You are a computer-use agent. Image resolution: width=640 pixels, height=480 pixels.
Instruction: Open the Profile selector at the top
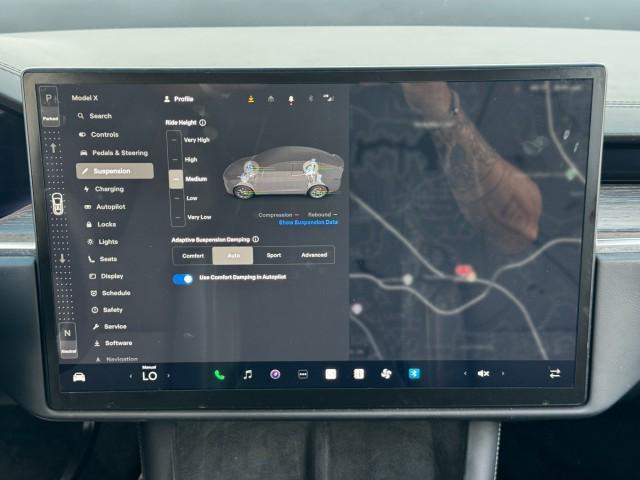[179, 99]
